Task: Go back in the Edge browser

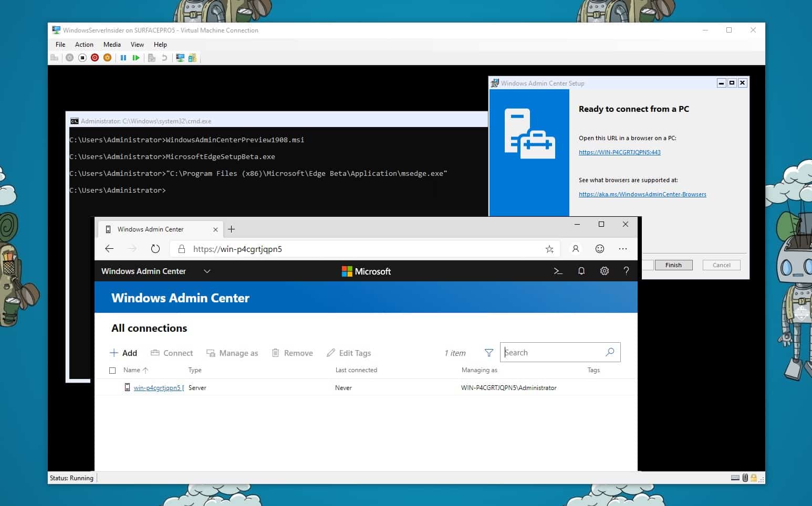Action: pyautogui.click(x=109, y=249)
